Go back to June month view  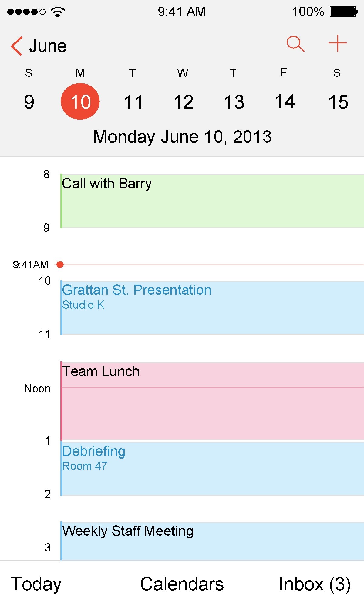(x=48, y=46)
